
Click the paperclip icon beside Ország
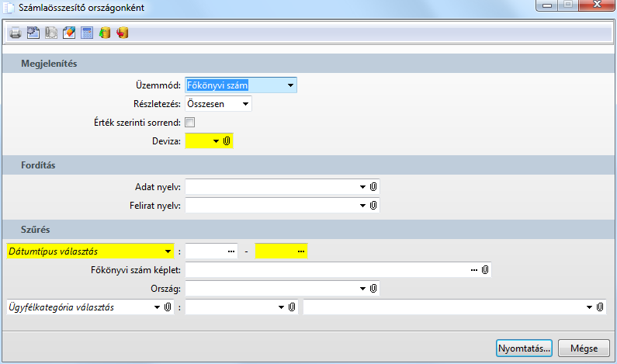coord(373,289)
